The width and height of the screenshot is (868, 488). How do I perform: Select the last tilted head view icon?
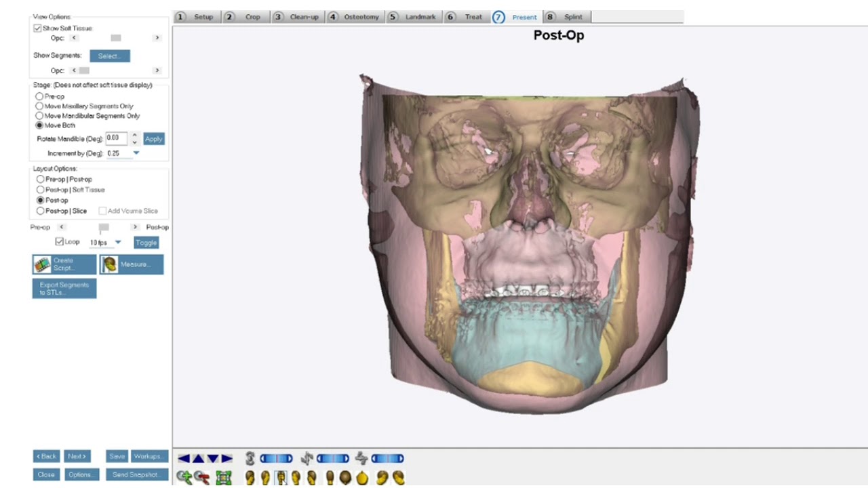[398, 478]
